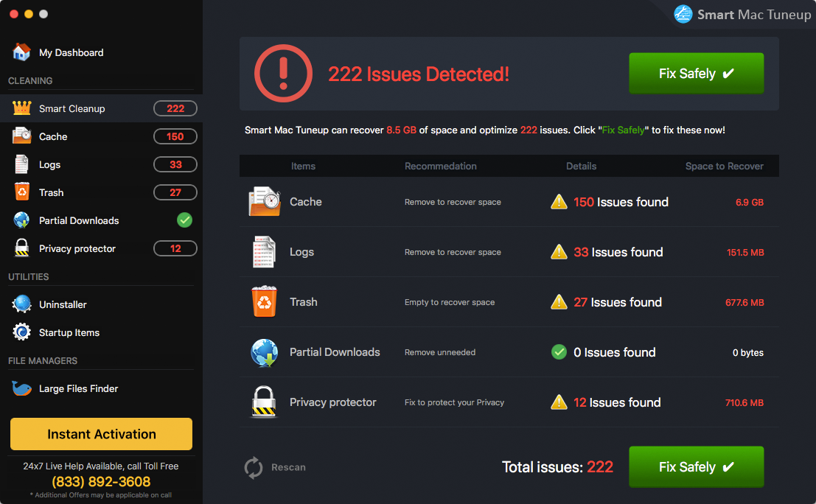This screenshot has height=504, width=816.
Task: Click the My Dashboard house icon
Action: (21, 52)
